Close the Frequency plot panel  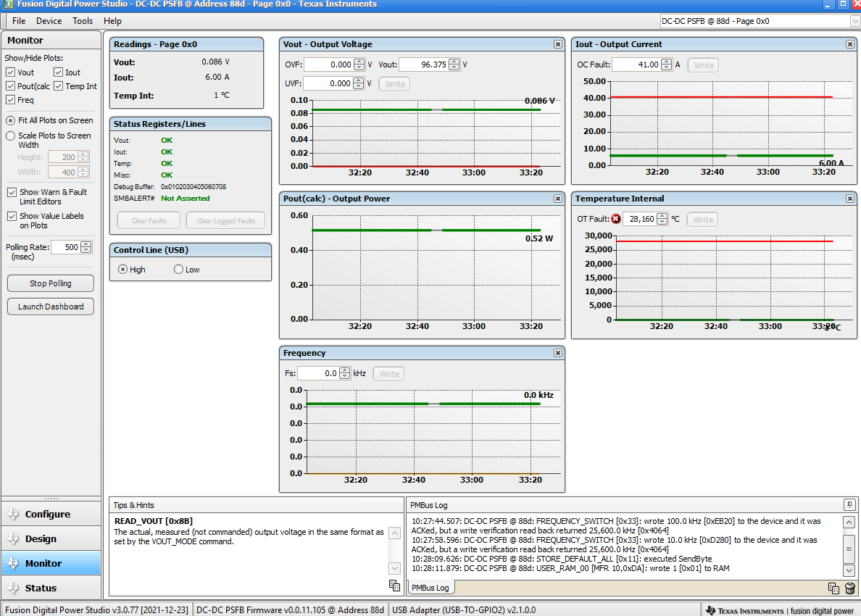pyautogui.click(x=558, y=353)
